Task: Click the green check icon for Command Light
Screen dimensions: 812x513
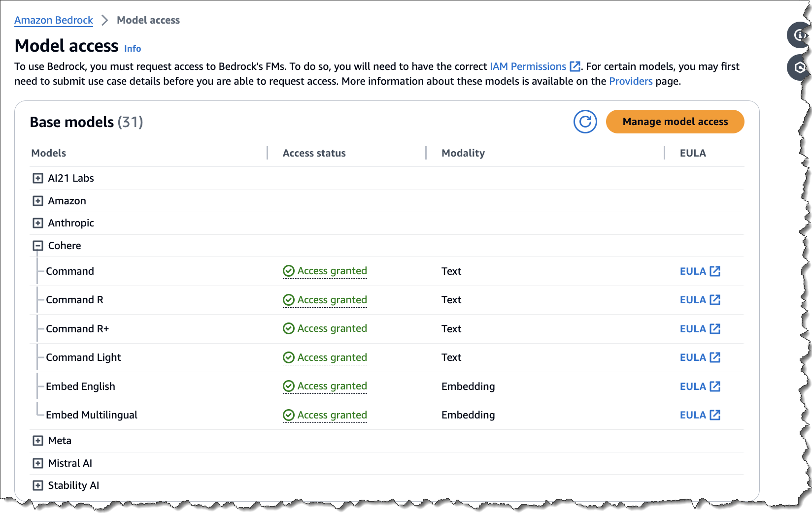Action: 289,357
